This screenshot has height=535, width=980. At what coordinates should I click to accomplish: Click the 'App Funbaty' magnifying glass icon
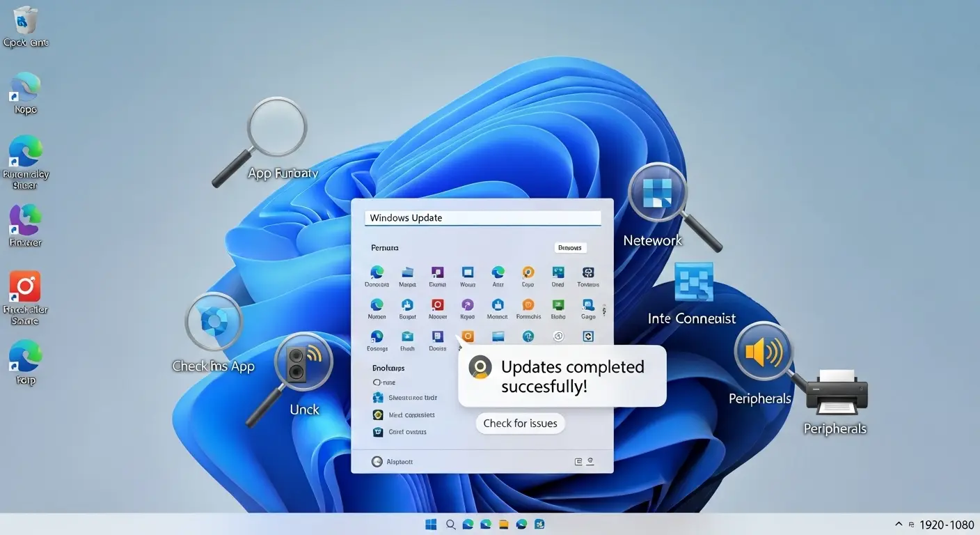pyautogui.click(x=260, y=141)
